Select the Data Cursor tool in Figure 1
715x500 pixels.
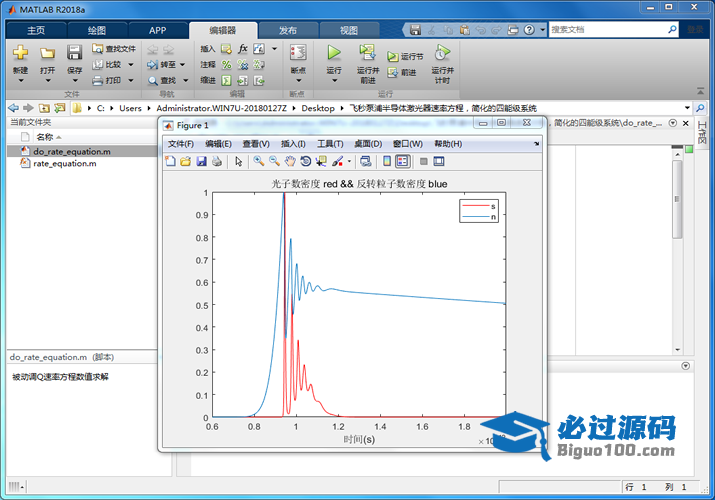321,161
